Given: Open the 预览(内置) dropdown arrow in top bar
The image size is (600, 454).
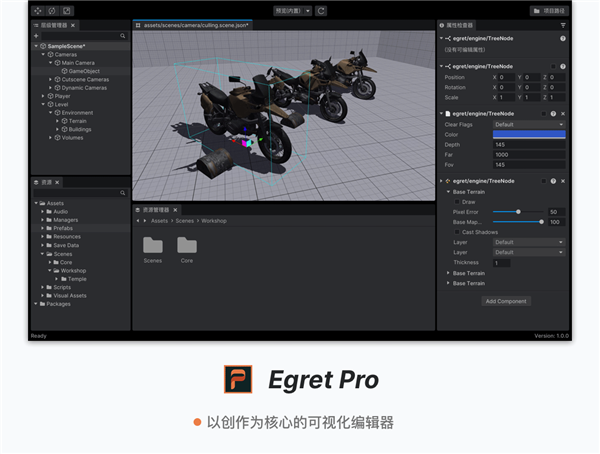Looking at the screenshot, I should tap(308, 11).
